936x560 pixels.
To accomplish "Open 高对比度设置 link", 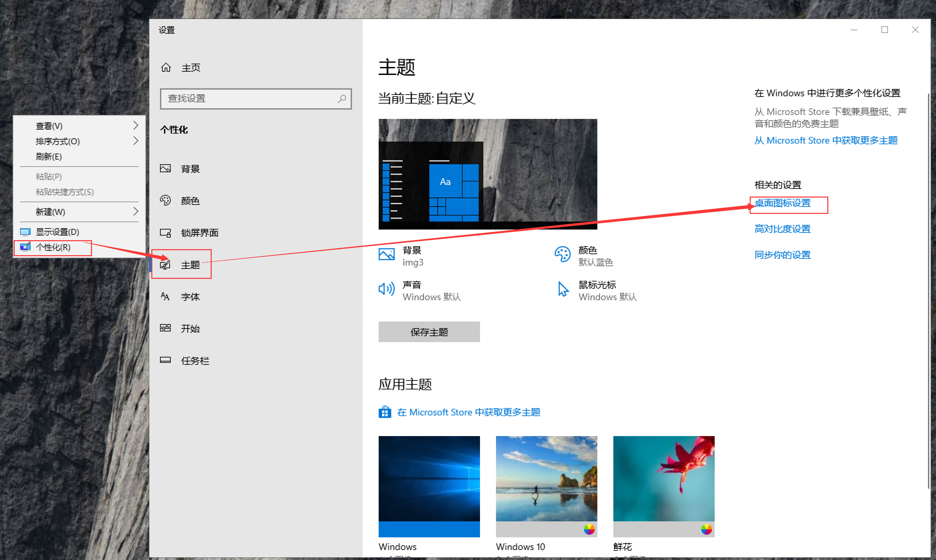I will click(782, 229).
